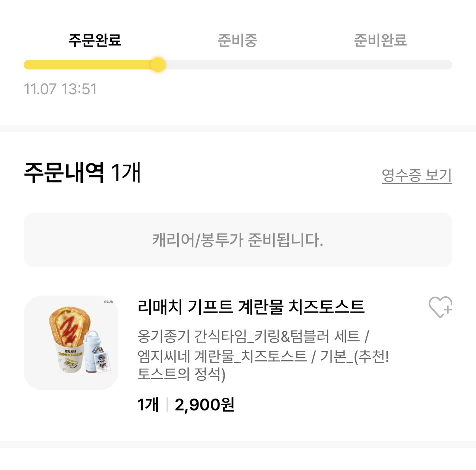476x470 pixels.
Task: Add the cheese toast to favorites with the heart icon
Action: (440, 307)
